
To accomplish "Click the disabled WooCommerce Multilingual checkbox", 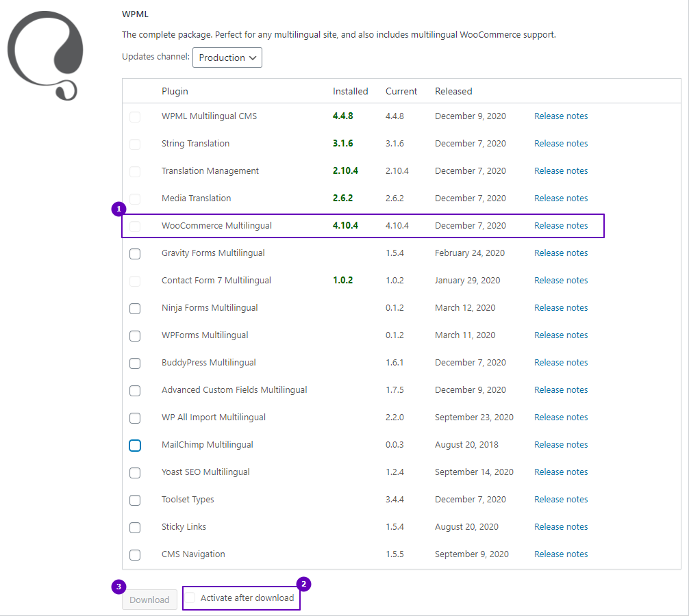I will click(x=135, y=226).
